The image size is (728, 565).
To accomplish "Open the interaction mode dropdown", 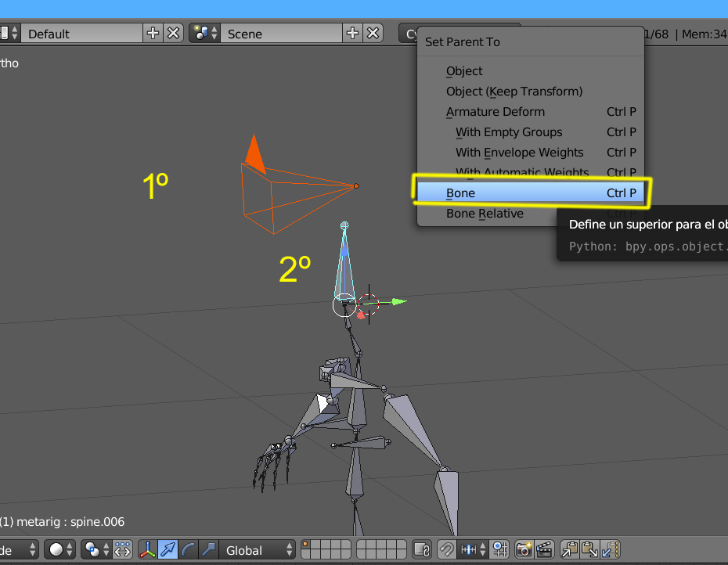I will 19,550.
